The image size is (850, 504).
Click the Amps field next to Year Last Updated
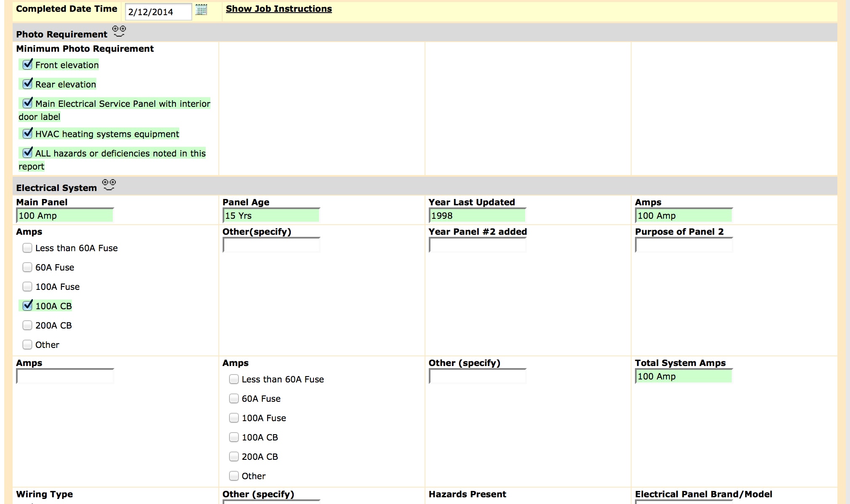click(x=684, y=215)
